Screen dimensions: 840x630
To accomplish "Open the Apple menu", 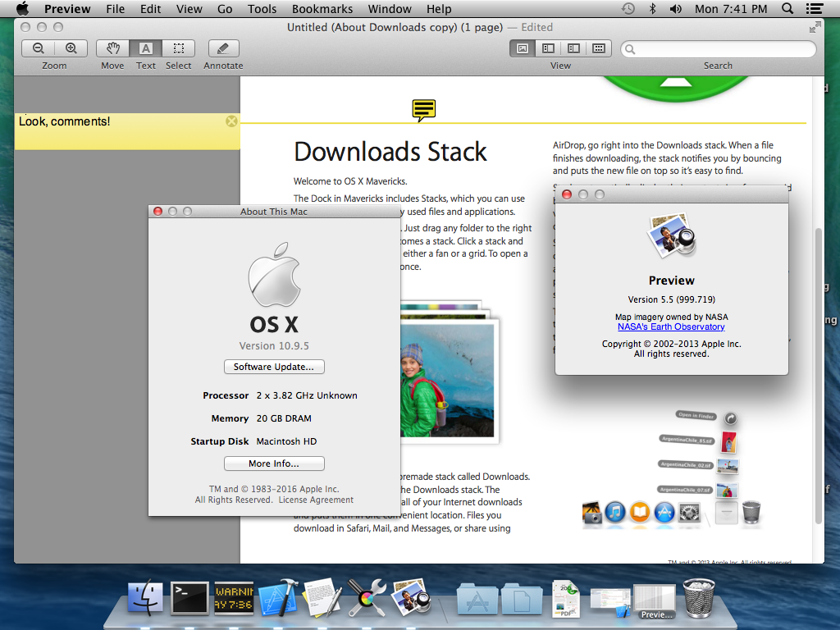I will pyautogui.click(x=22, y=8).
